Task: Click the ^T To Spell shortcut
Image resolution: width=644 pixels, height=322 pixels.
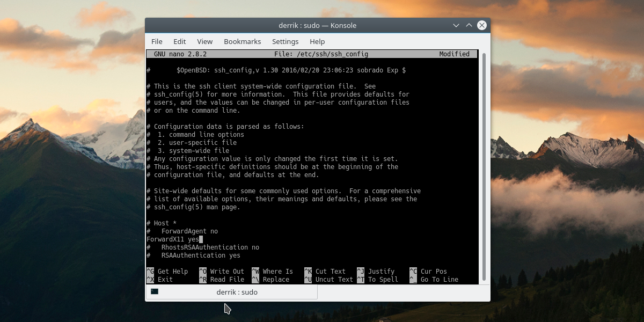Action: [379, 279]
